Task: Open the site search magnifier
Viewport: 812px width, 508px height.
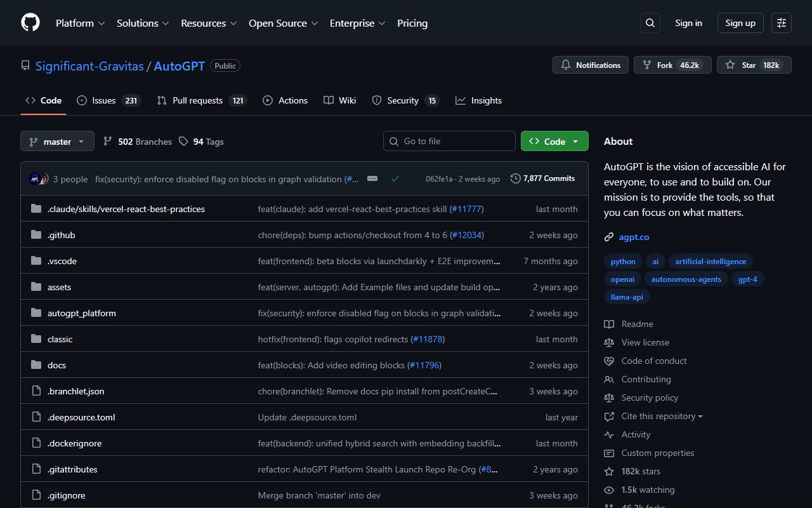Action: tap(650, 22)
